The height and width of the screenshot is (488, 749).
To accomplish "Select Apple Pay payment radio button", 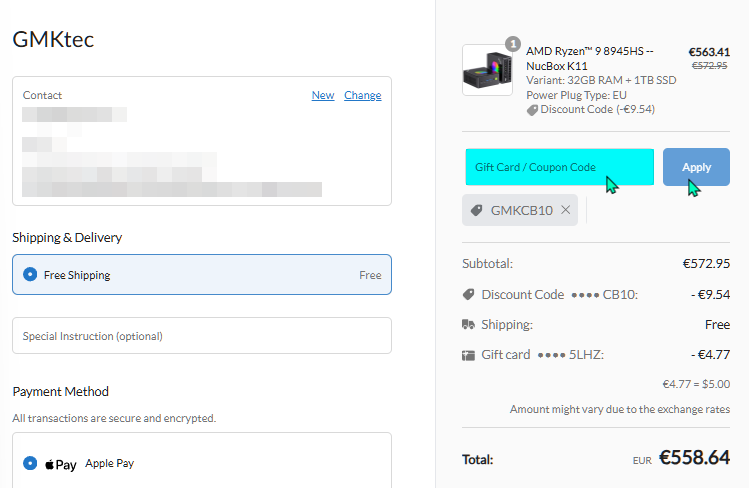I will pyautogui.click(x=30, y=463).
